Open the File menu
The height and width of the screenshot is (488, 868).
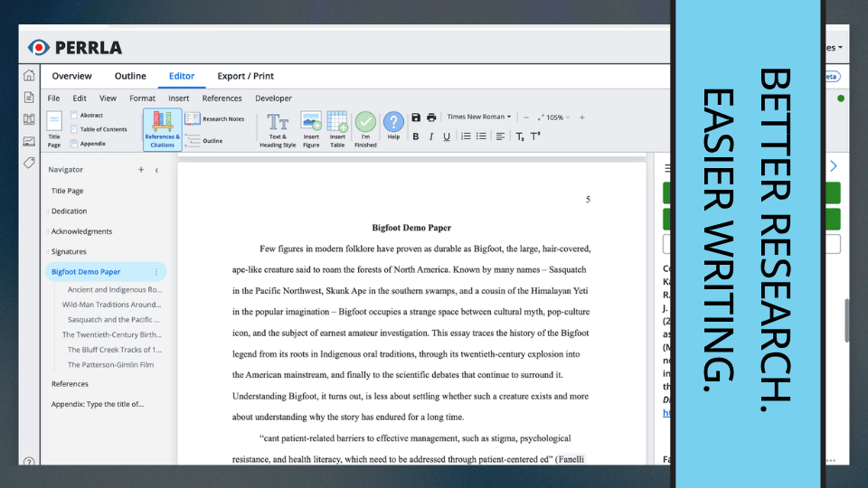pyautogui.click(x=53, y=98)
